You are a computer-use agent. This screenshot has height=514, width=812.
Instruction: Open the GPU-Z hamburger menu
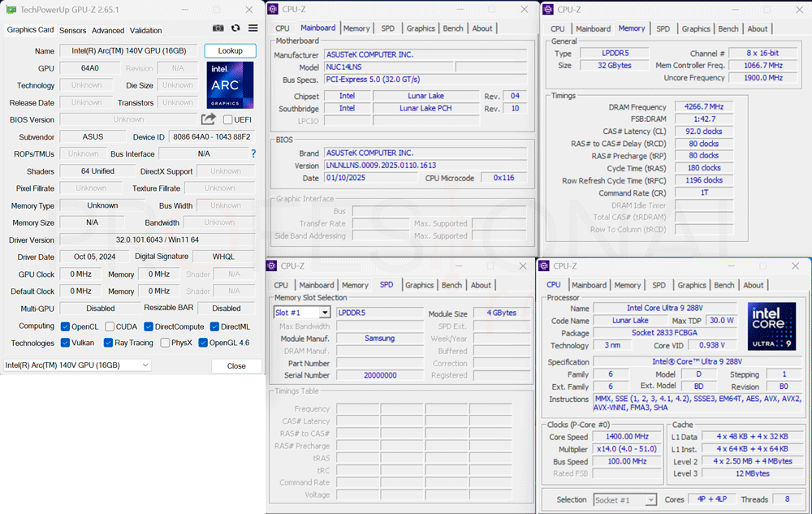click(x=253, y=28)
